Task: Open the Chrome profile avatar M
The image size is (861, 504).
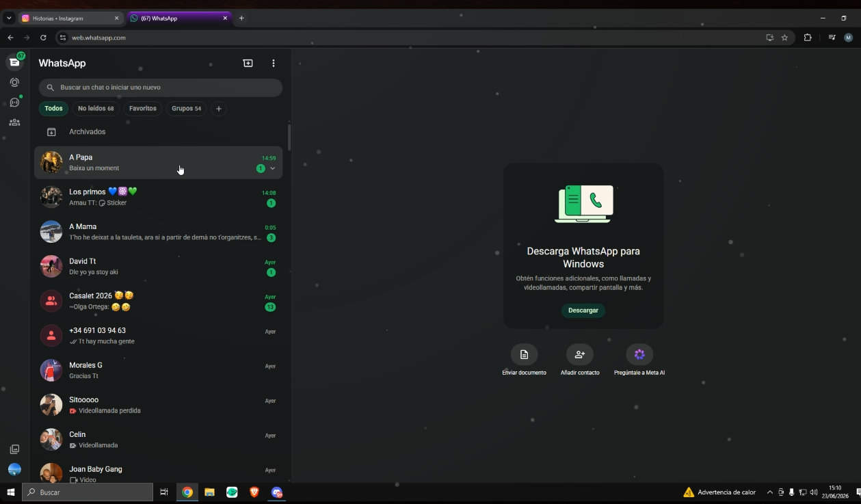Action: (849, 38)
